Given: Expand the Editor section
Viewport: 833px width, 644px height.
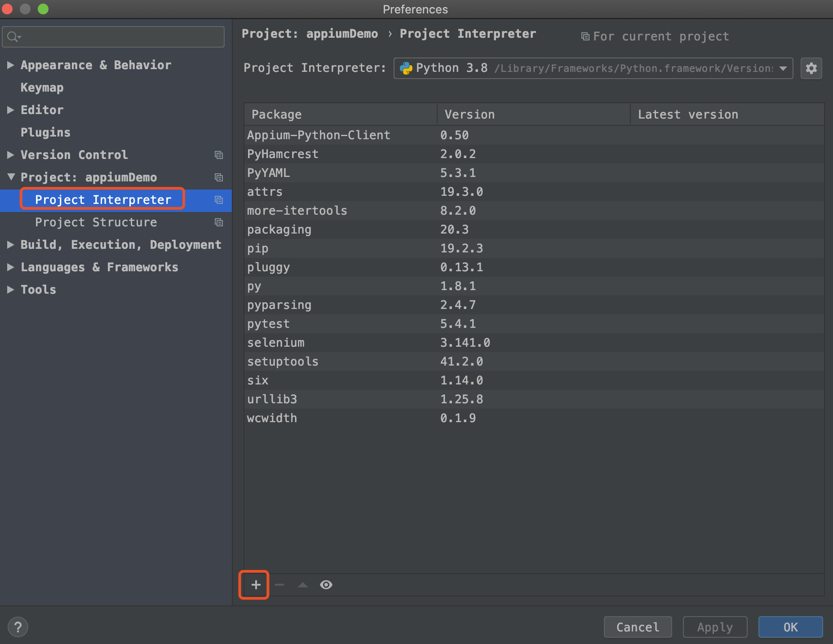Looking at the screenshot, I should coord(10,110).
